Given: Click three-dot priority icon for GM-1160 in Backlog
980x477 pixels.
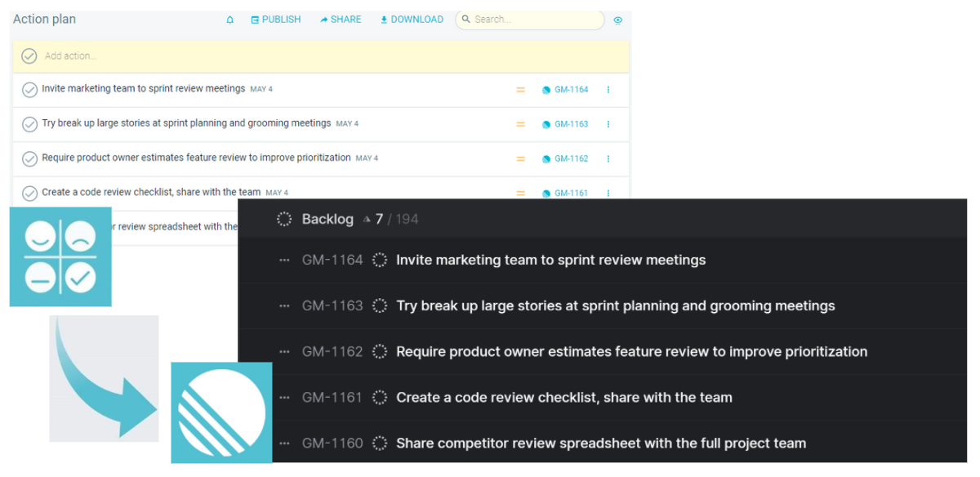Looking at the screenshot, I should 284,444.
